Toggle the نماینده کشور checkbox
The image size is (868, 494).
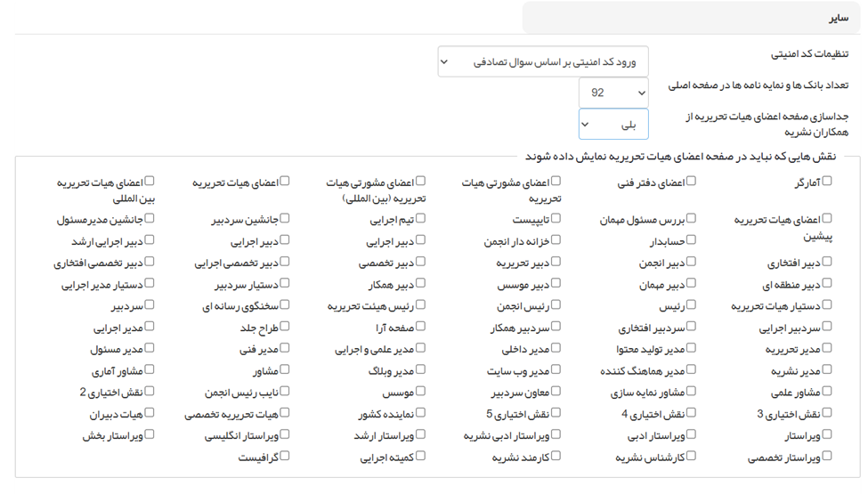click(x=421, y=413)
